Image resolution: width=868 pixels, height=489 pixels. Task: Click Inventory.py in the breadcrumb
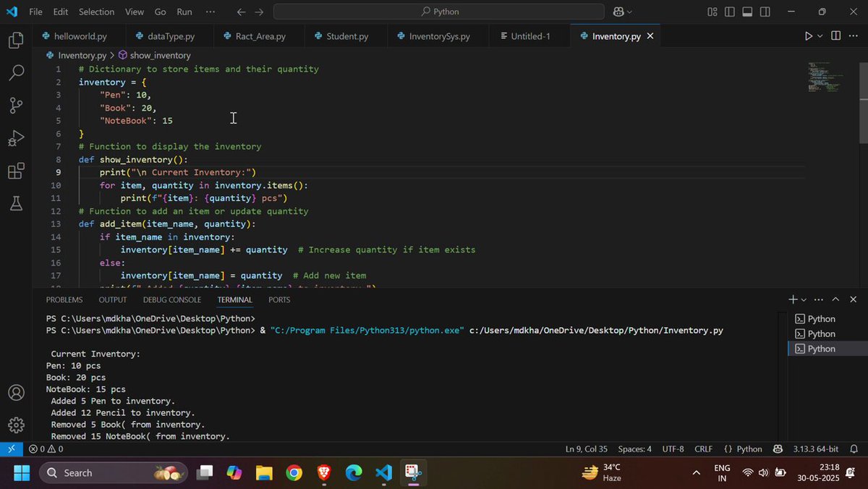[82, 55]
